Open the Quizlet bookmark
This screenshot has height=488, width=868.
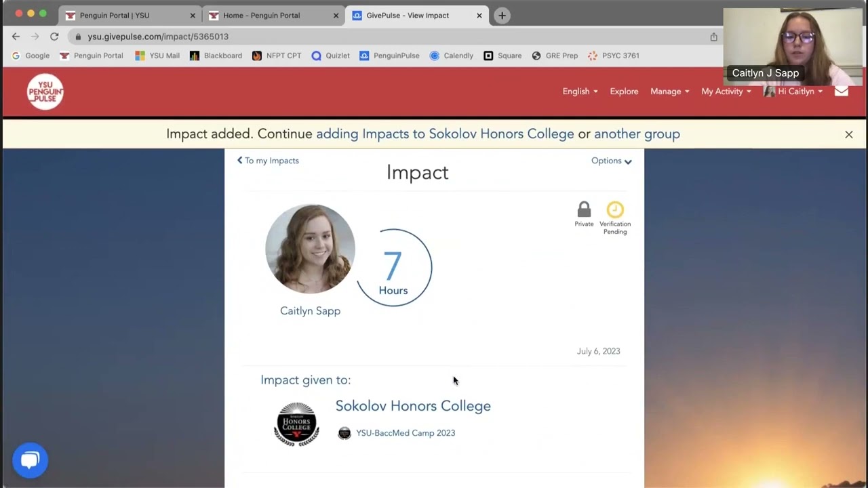[x=331, y=56]
